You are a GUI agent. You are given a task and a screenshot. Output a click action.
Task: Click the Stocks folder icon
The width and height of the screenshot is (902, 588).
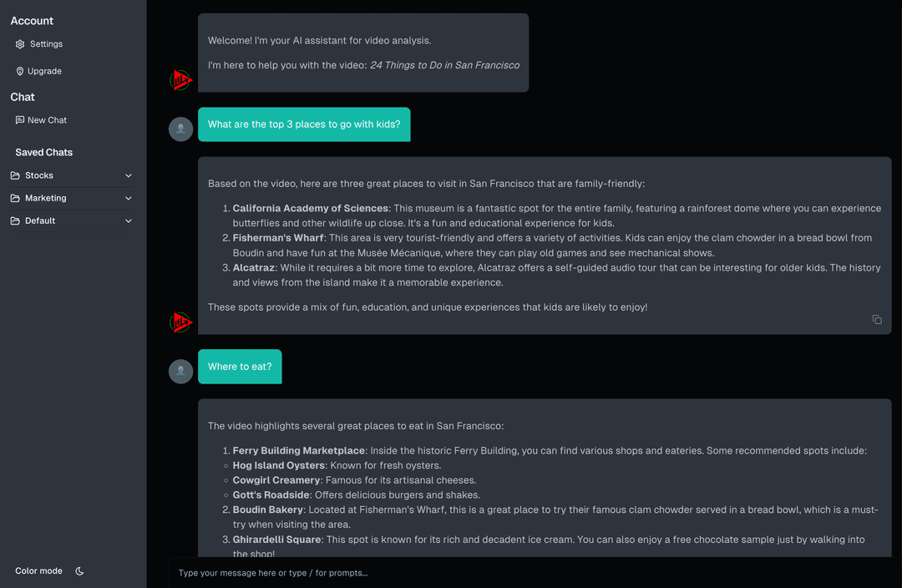[x=17, y=175]
